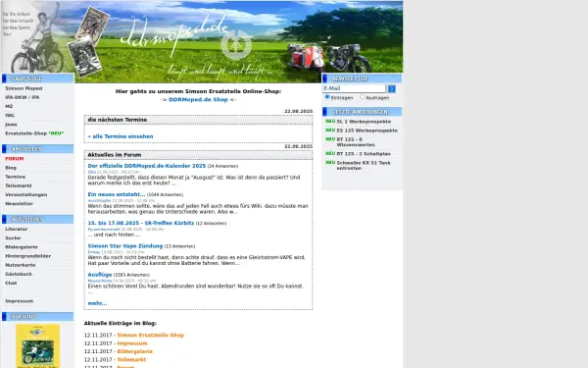Viewport: 588px width, 368px height.
Task: Open IWL vehicle menu entry
Action: (x=10, y=116)
